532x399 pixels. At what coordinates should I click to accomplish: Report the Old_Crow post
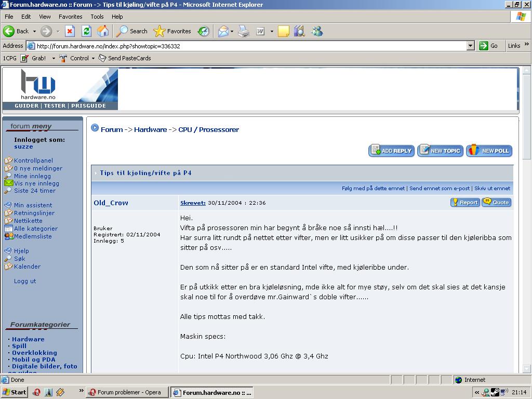(x=465, y=203)
